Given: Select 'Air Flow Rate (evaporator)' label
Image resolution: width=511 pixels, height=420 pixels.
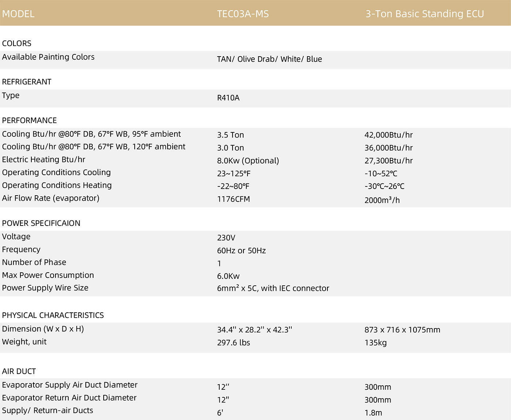Looking at the screenshot, I should point(50,198).
